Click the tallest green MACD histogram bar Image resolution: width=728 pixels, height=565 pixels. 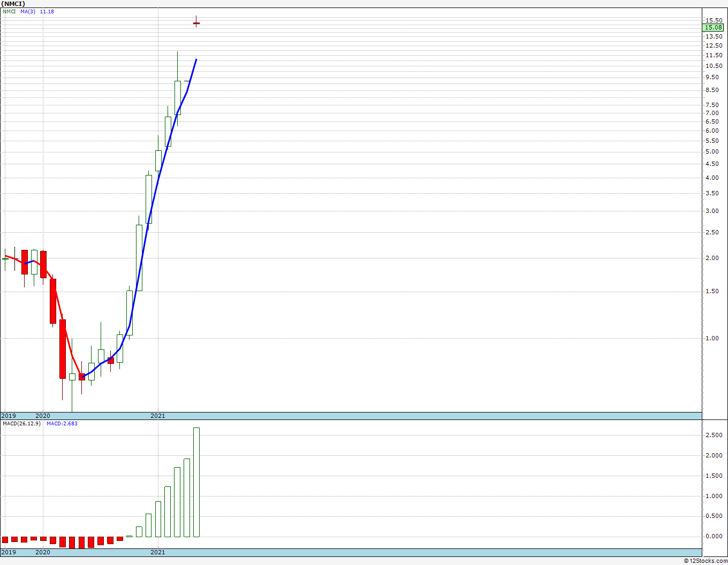196,482
